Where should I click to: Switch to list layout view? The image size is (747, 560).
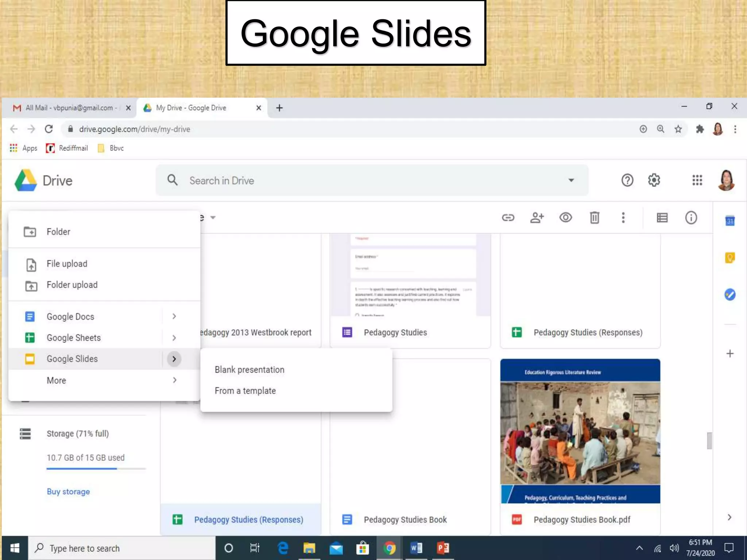[662, 218]
